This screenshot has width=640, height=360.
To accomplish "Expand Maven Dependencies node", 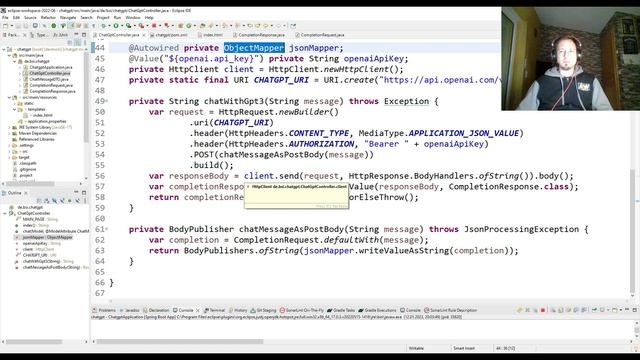I will pyautogui.click(x=9, y=133).
